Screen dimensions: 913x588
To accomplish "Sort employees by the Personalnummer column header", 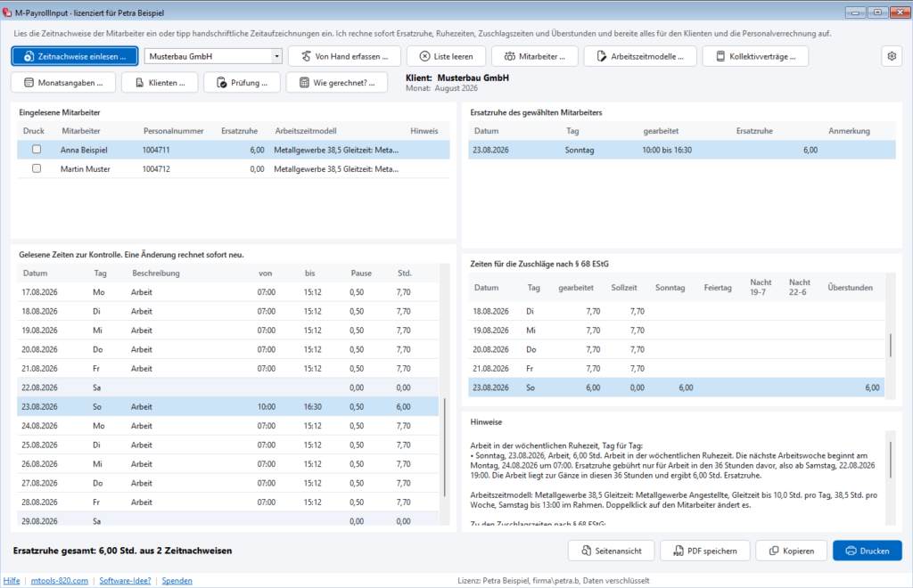I will pyautogui.click(x=174, y=131).
